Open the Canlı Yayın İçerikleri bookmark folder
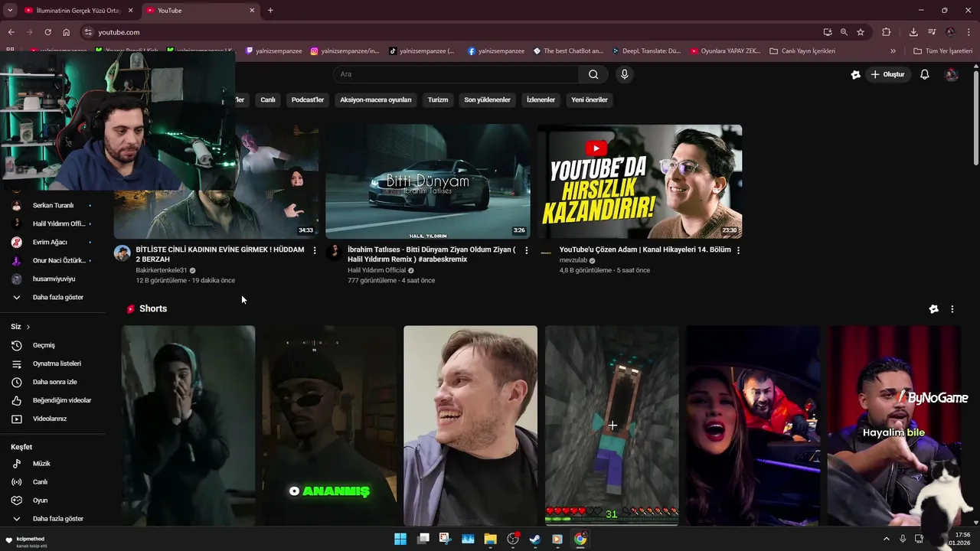 click(x=802, y=51)
